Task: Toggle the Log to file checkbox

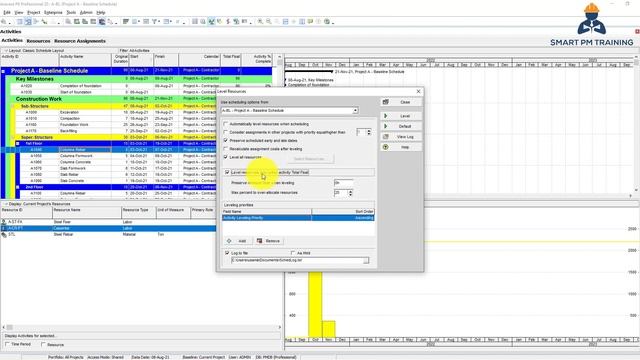Action: point(227,253)
